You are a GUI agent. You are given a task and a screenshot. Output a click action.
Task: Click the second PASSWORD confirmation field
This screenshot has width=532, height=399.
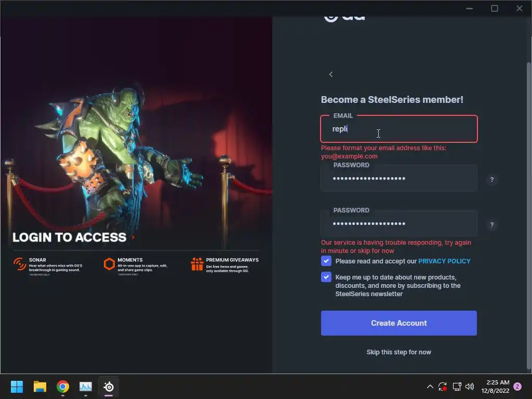click(x=398, y=223)
